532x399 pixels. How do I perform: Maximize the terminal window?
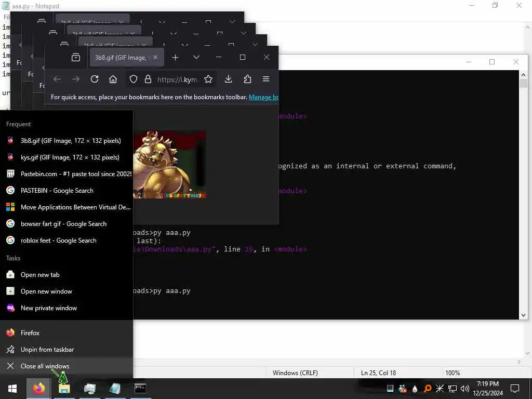(492, 62)
